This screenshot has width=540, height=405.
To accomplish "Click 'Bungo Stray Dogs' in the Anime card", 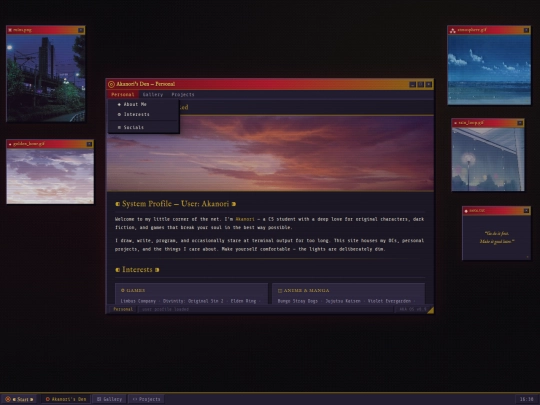I will tap(298, 301).
